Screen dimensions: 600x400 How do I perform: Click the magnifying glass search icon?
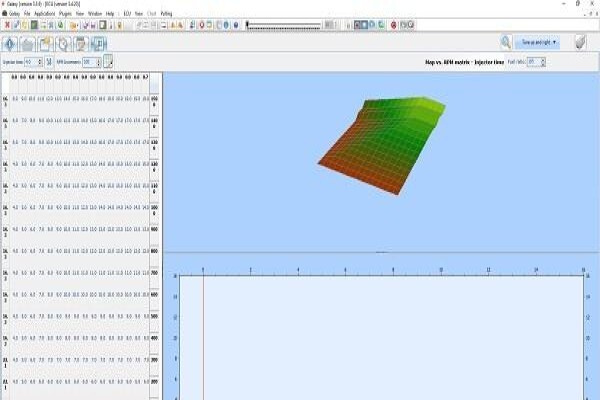(505, 42)
